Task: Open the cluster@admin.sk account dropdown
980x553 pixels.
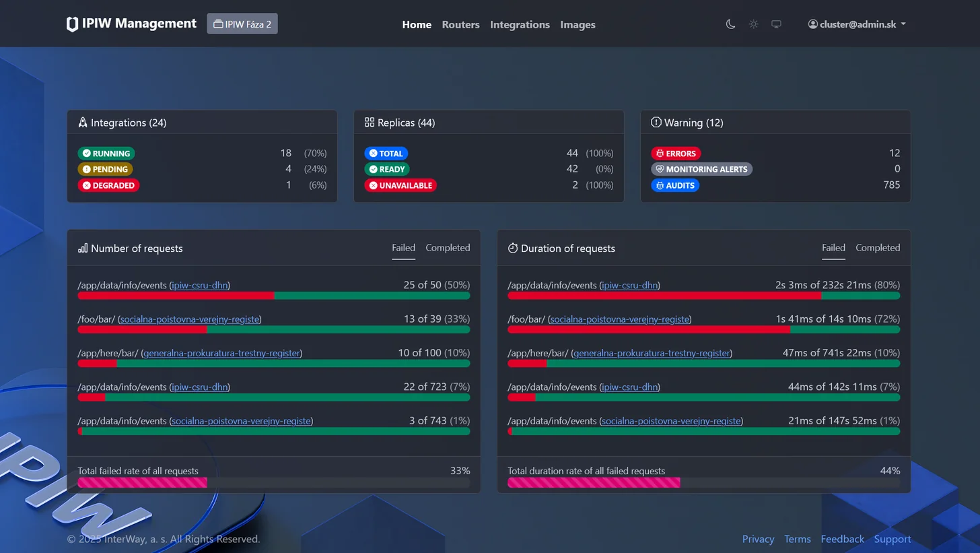Action: (857, 24)
